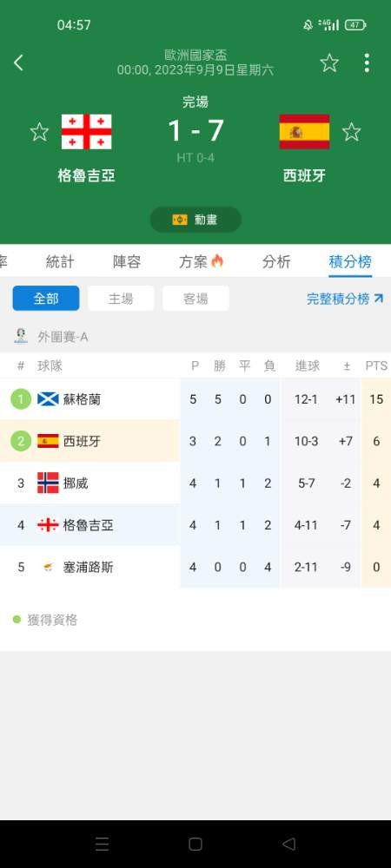
Task: Toggle favorite star beside 西班牙
Action: point(351,132)
